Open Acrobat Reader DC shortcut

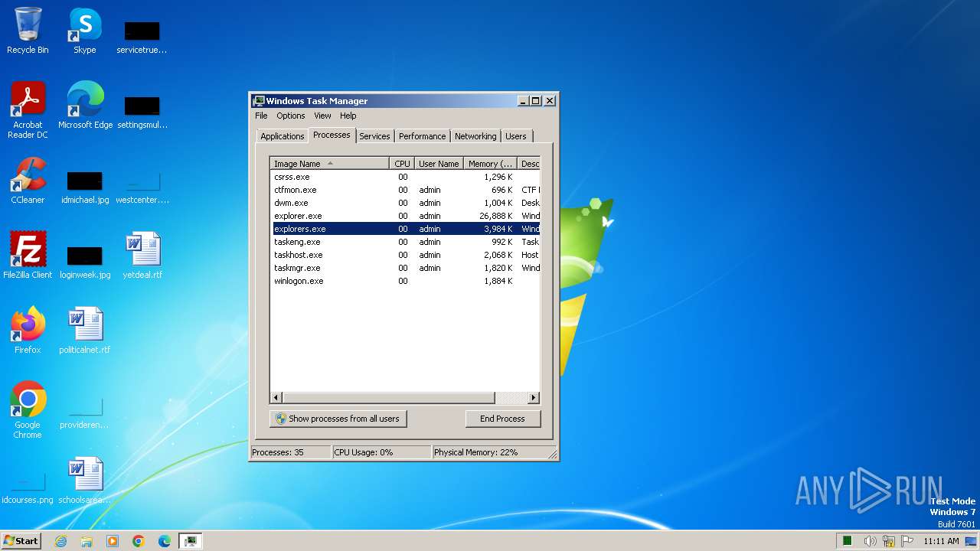(x=28, y=110)
